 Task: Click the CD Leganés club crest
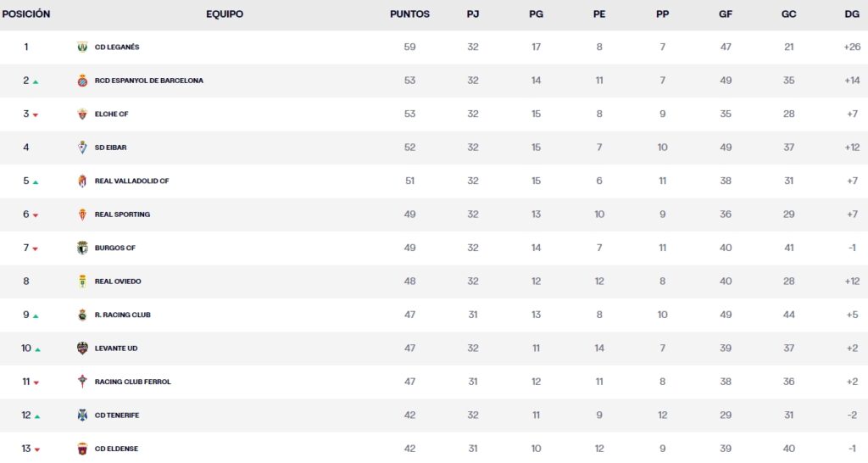82,47
